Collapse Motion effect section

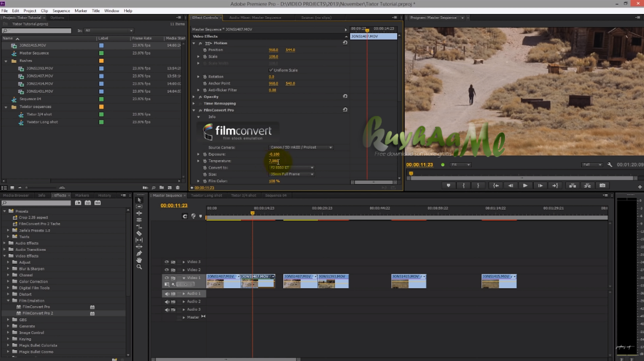click(x=194, y=43)
